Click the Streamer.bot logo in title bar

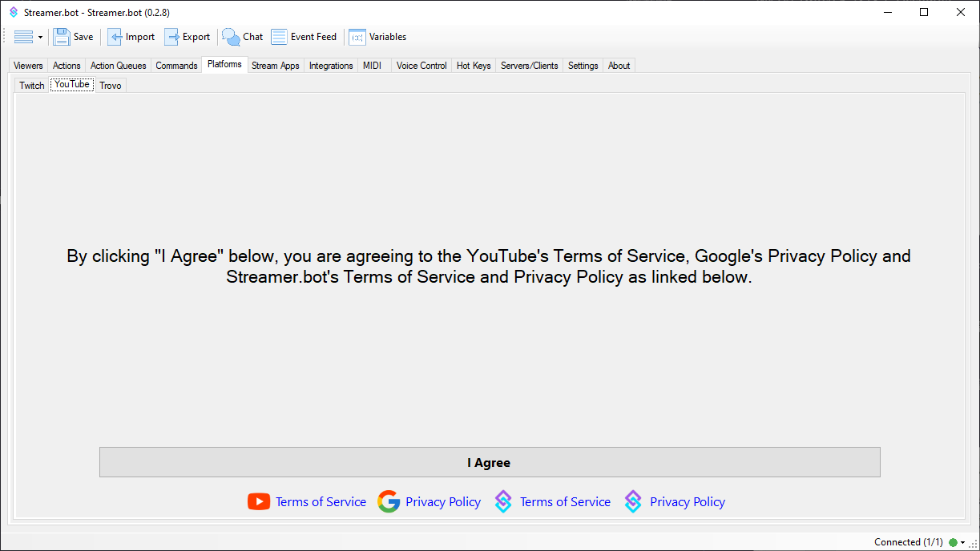(14, 12)
